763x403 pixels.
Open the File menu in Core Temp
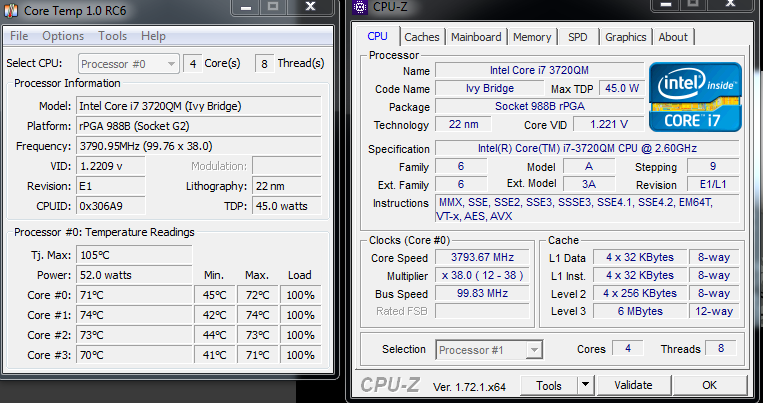tap(19, 36)
